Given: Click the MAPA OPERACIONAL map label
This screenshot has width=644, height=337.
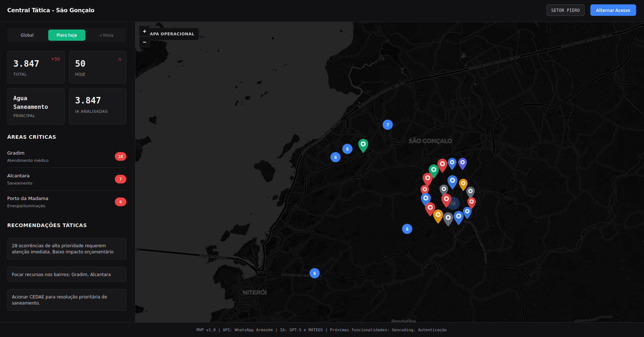Looking at the screenshot, I should (x=172, y=34).
